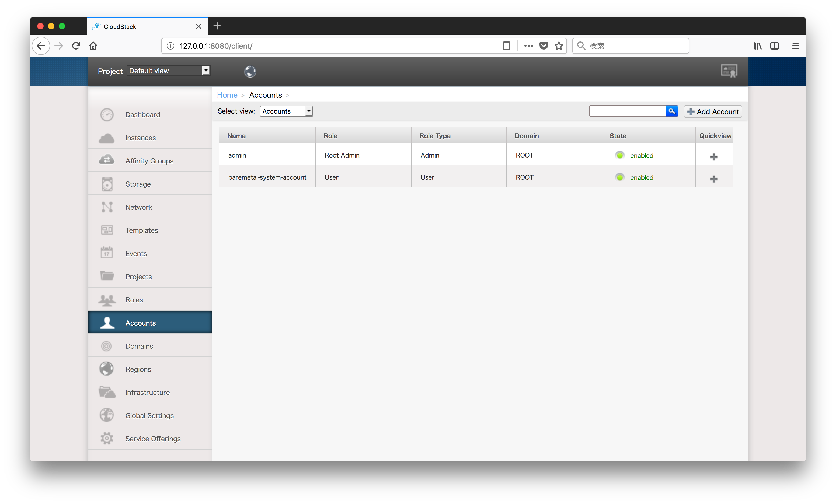The width and height of the screenshot is (836, 504).
Task: Open the Firefox library icon
Action: pos(757,46)
